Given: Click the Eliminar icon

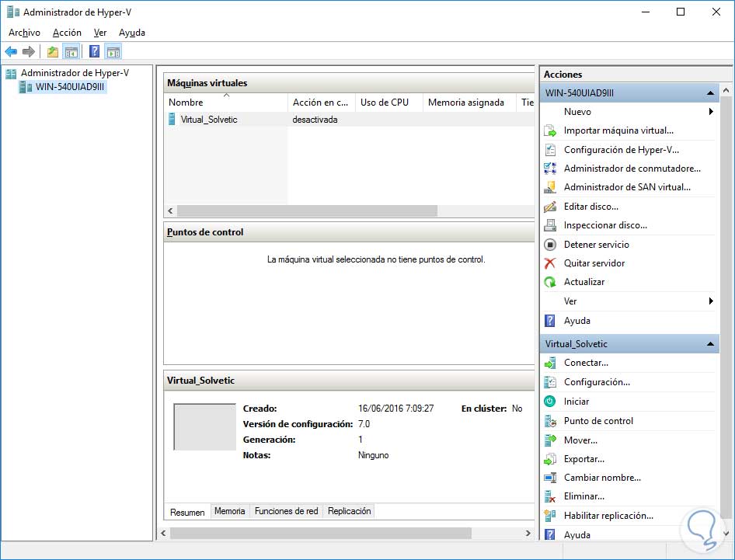Looking at the screenshot, I should tap(550, 496).
